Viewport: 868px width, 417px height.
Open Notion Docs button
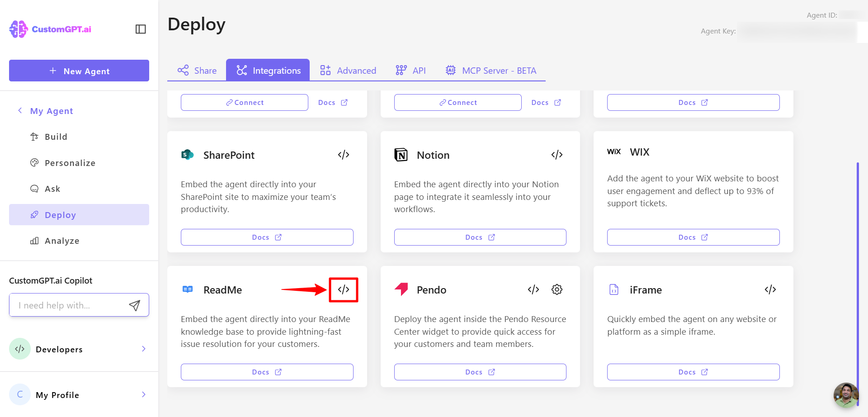[480, 237]
